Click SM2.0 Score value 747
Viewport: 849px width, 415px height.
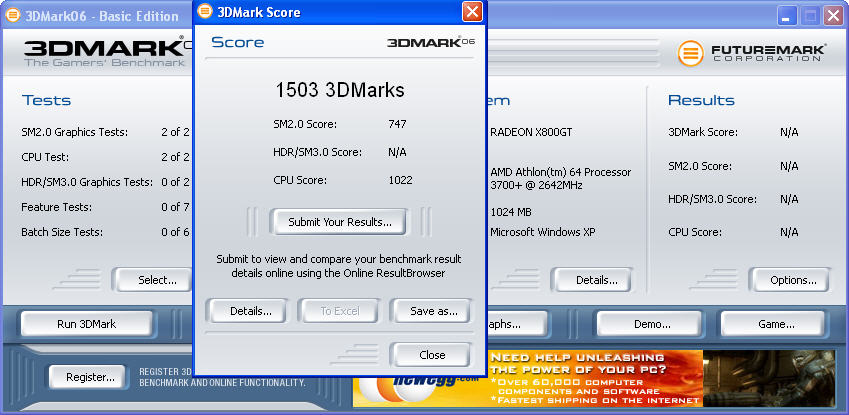[x=397, y=124]
